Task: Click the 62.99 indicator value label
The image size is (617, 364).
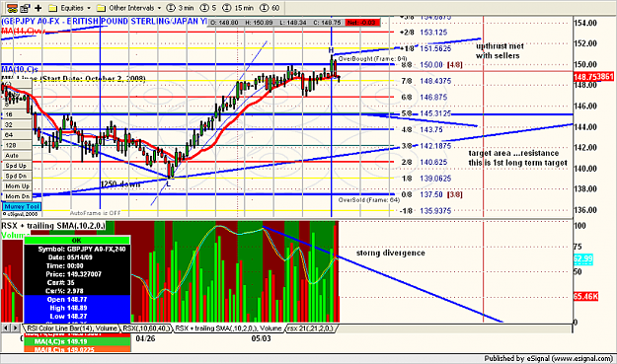Action: tap(583, 259)
